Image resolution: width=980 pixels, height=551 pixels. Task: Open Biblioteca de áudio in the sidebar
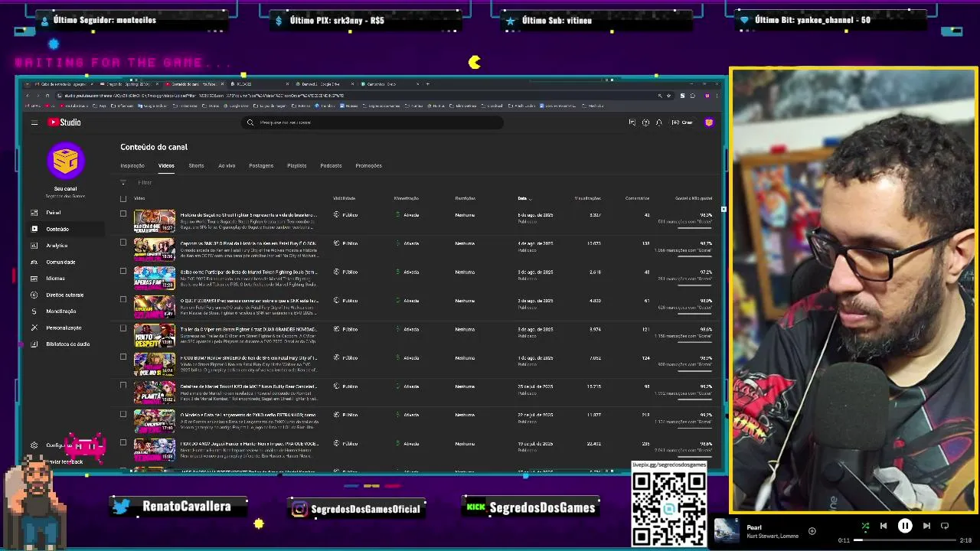point(67,344)
